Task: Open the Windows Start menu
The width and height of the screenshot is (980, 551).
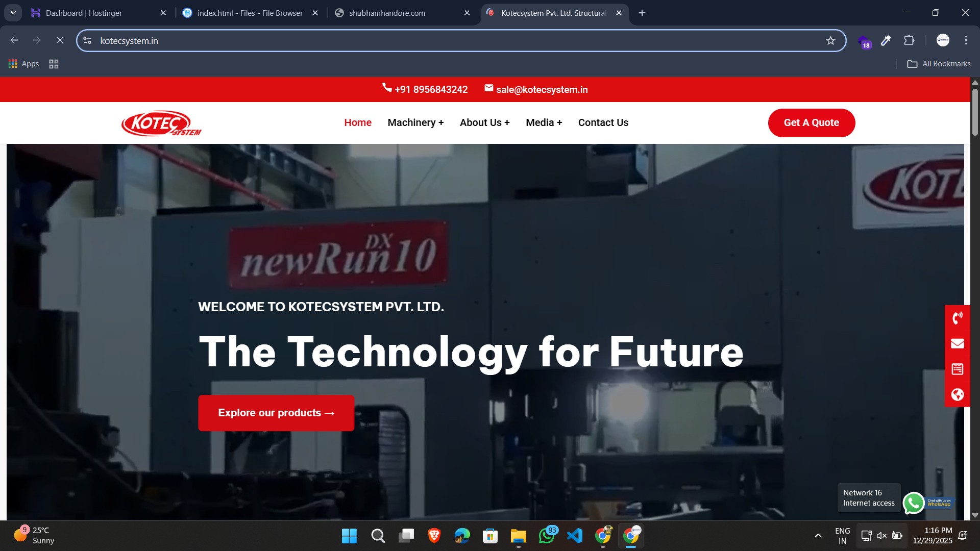Action: coord(349,536)
